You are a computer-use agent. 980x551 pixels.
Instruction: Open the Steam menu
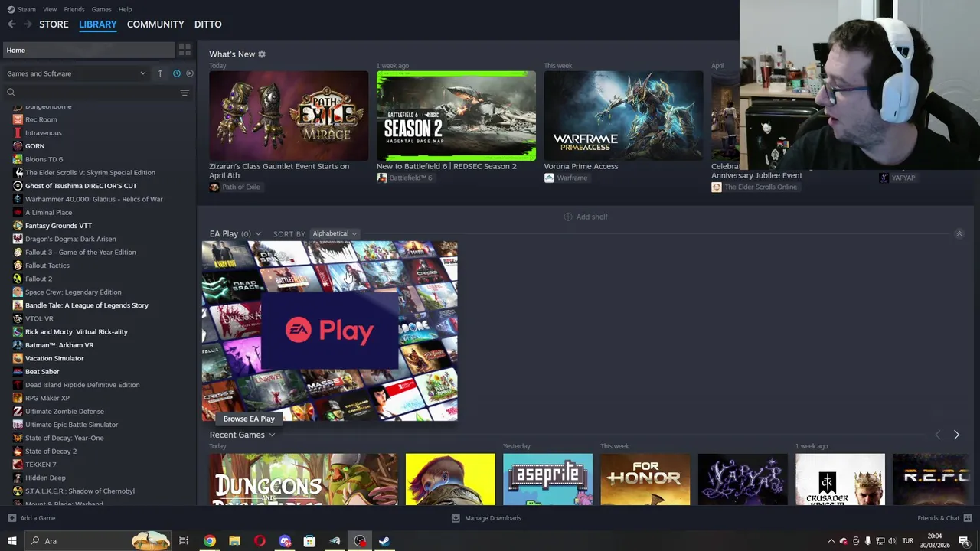[x=21, y=9]
